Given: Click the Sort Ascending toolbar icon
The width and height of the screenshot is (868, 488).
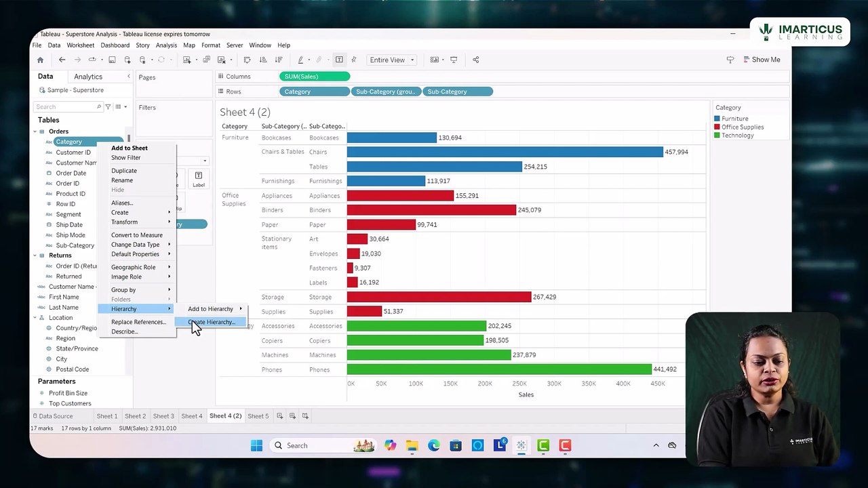Looking at the screenshot, I should point(262,60).
